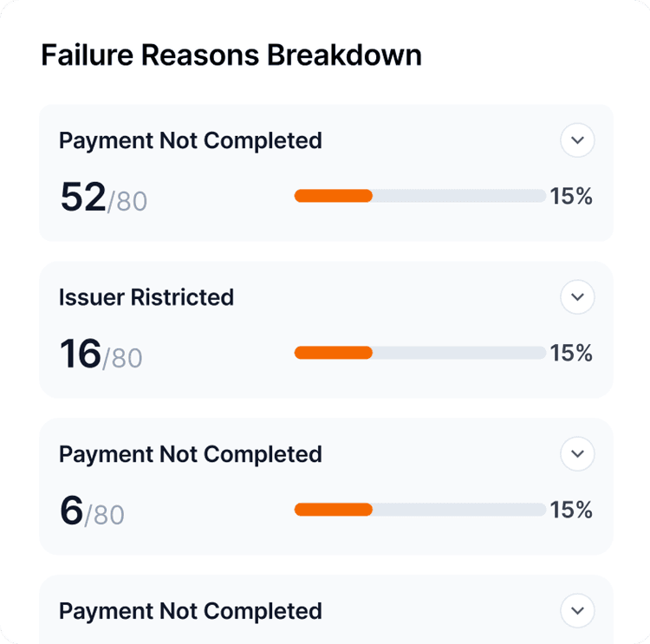Viewport: 650px width, 644px height.
Task: Click the bottom-most Payment Not Completed heading
Action: tap(191, 611)
